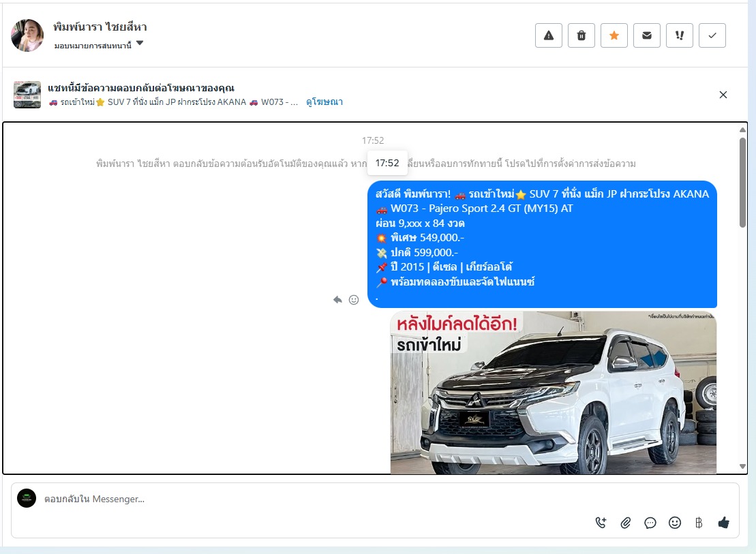756x554 pixels.
Task: Click the 17:52 timestamp tooltip
Action: click(387, 163)
